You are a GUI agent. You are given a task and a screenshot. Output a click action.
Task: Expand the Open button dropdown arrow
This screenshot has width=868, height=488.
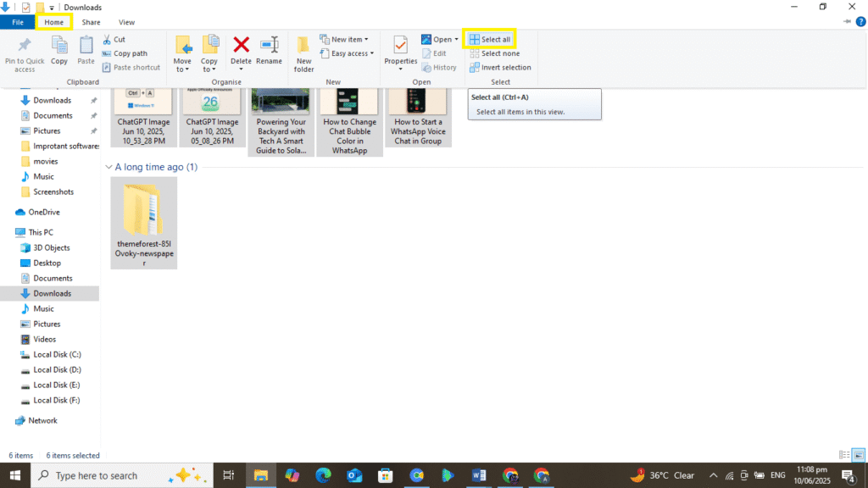tap(456, 39)
